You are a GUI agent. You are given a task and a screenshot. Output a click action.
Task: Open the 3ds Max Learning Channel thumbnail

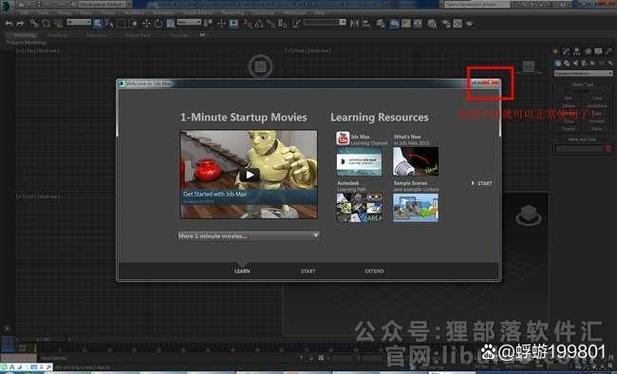[x=359, y=161]
